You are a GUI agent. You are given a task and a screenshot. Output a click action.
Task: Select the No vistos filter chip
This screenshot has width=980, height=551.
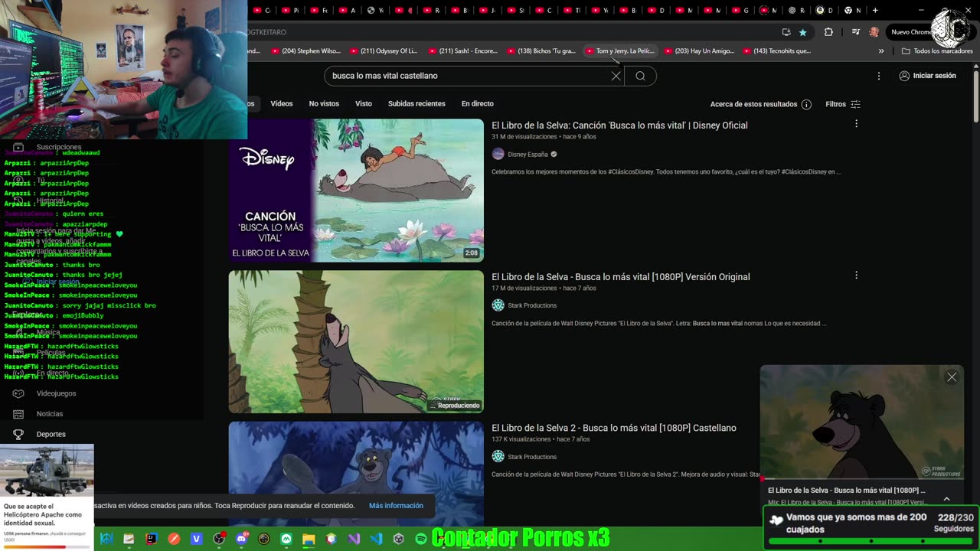(324, 103)
